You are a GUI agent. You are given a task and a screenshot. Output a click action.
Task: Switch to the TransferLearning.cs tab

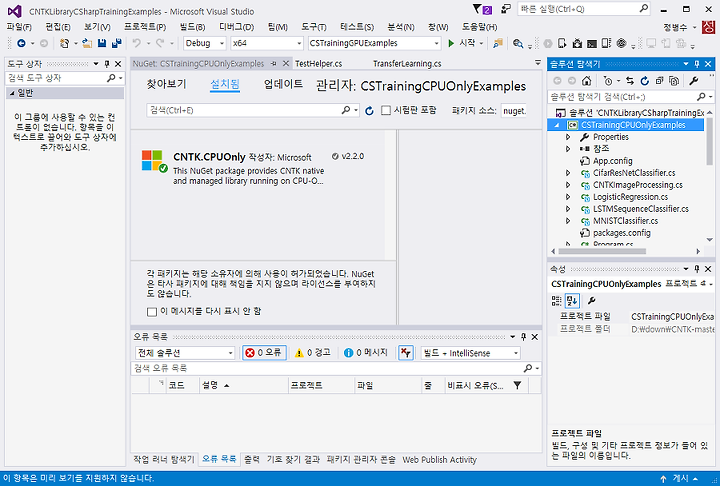pos(407,64)
